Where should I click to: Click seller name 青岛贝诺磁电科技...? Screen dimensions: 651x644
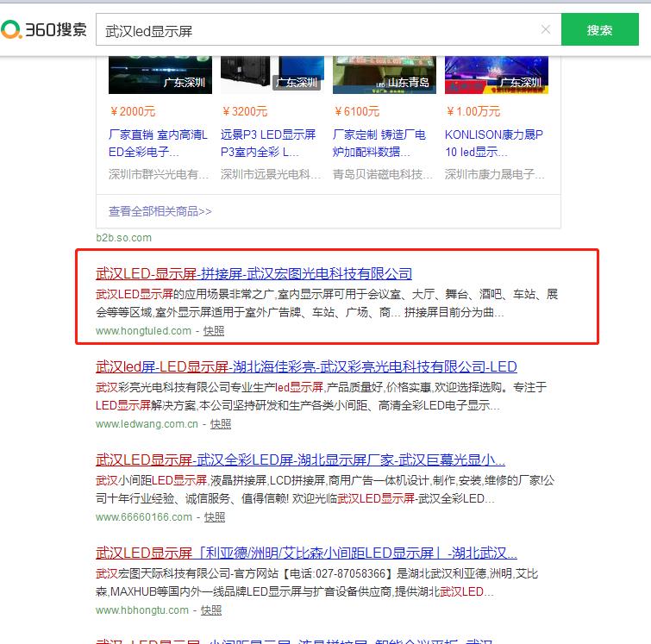tap(383, 174)
